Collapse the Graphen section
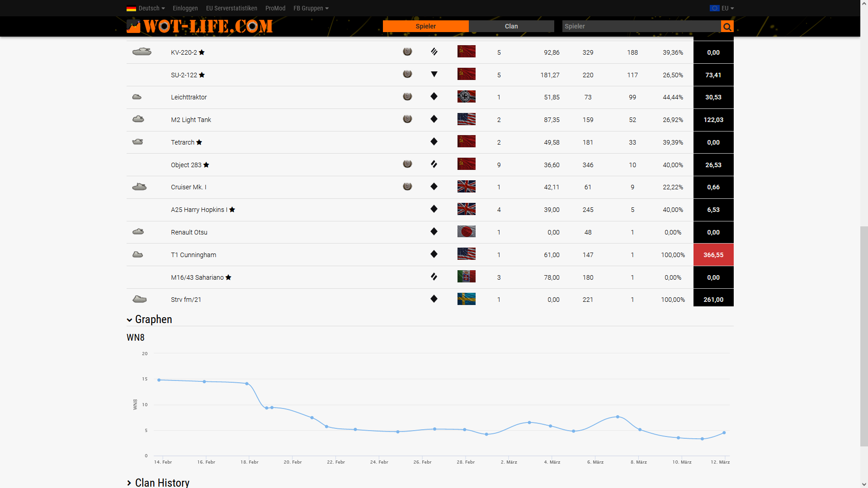 point(149,319)
